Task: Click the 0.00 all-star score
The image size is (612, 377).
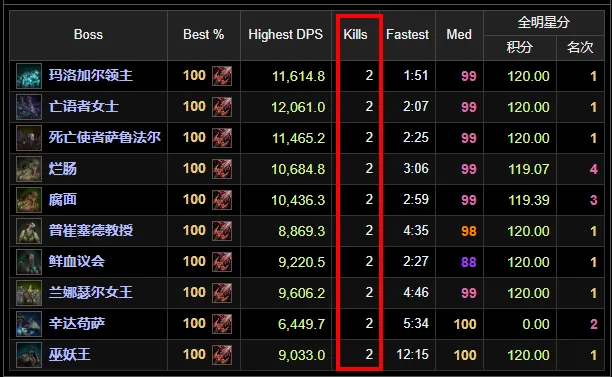Action: [536, 324]
